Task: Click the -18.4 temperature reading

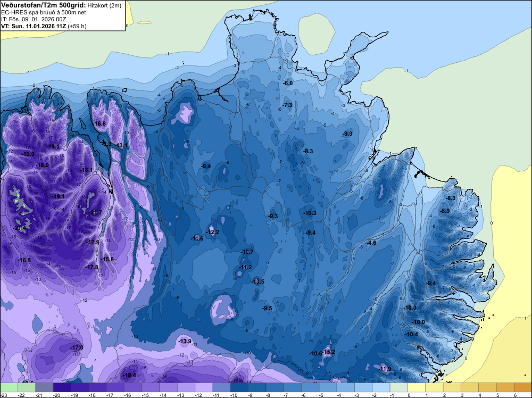Action: click(130, 375)
